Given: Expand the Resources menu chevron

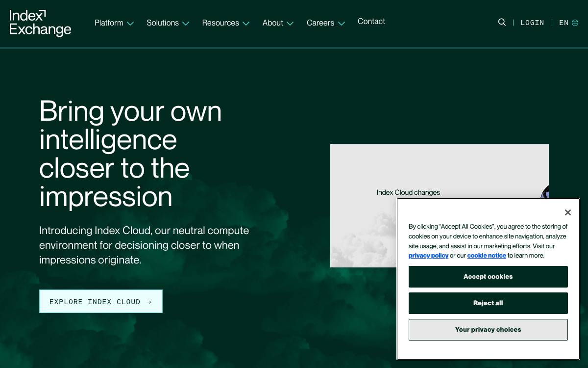Looking at the screenshot, I should pos(246,24).
